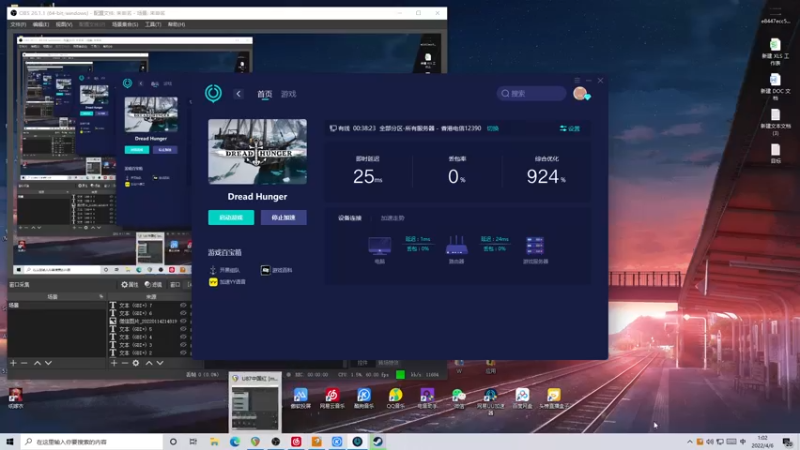Open the user avatar profile in the accelerator
Viewport: 800px width, 450px height.
point(580,93)
